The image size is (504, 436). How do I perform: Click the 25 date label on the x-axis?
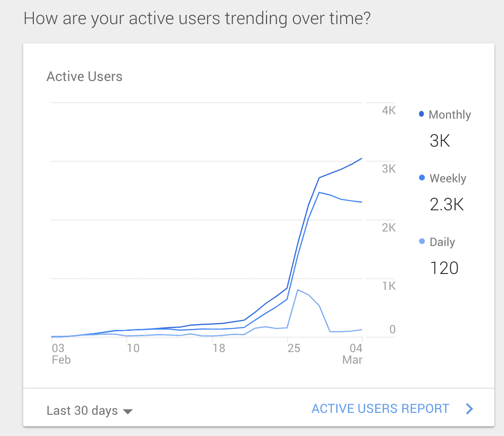pyautogui.click(x=294, y=348)
